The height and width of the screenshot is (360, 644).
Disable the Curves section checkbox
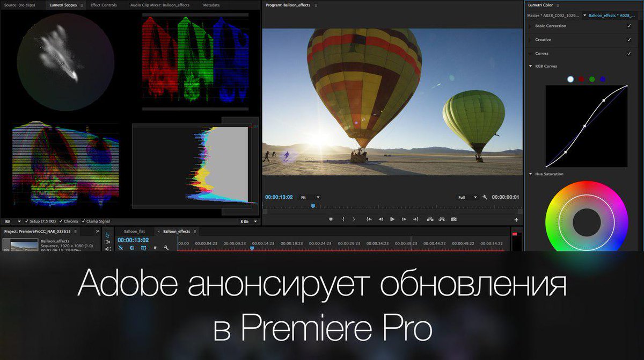(x=629, y=53)
